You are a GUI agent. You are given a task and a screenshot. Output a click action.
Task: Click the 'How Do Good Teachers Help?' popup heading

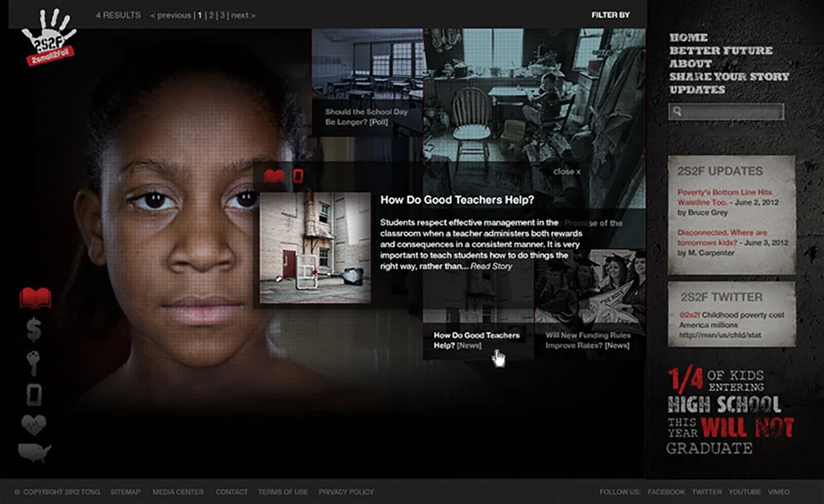pos(457,200)
